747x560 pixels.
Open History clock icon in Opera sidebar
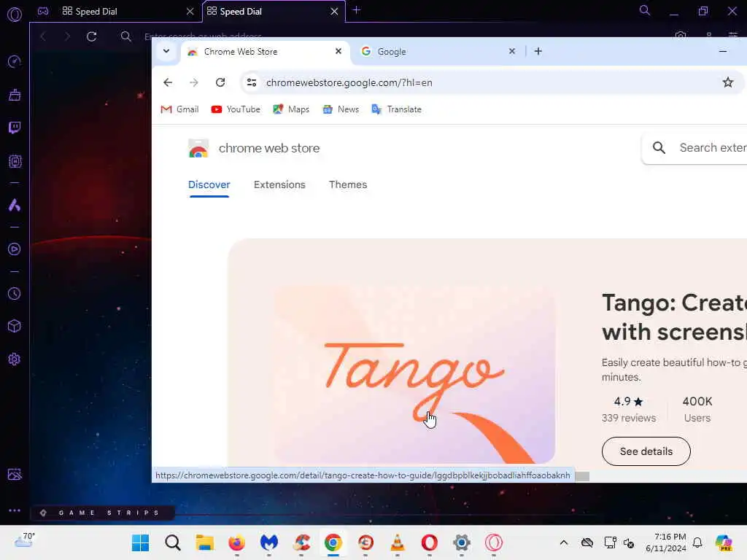click(x=15, y=293)
